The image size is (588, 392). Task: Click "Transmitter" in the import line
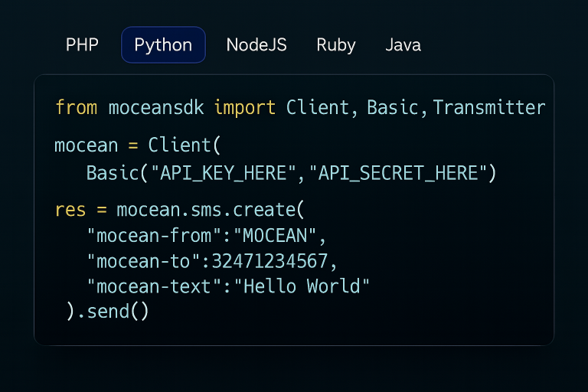pyautogui.click(x=488, y=107)
